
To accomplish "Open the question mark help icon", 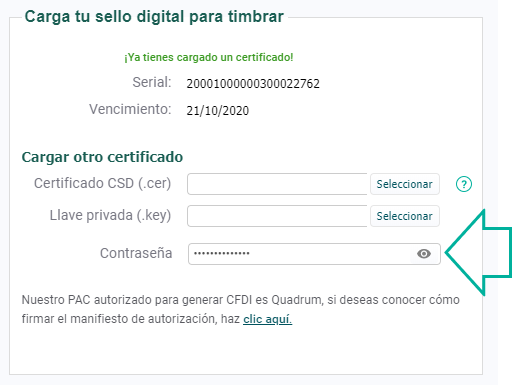I will coord(464,184).
